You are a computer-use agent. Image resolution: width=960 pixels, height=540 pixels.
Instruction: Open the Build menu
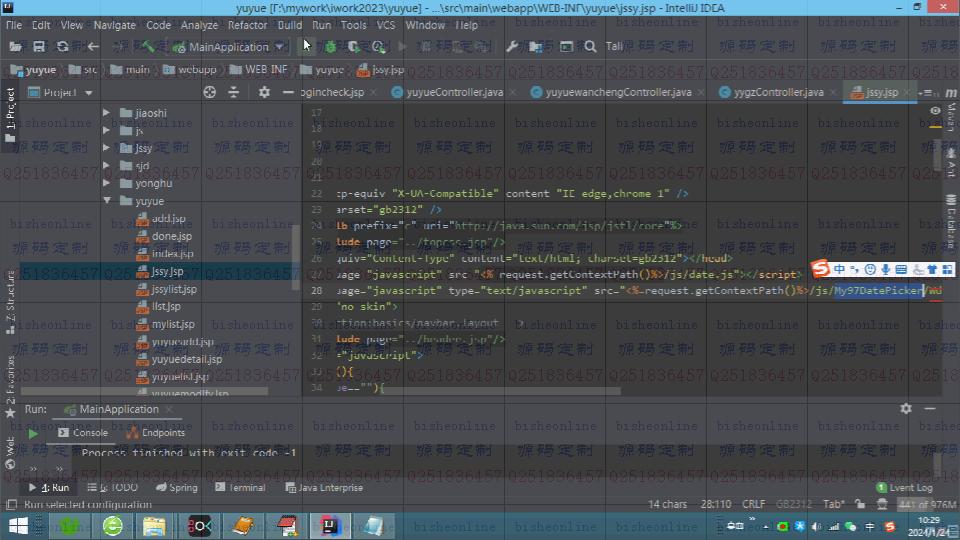point(290,25)
